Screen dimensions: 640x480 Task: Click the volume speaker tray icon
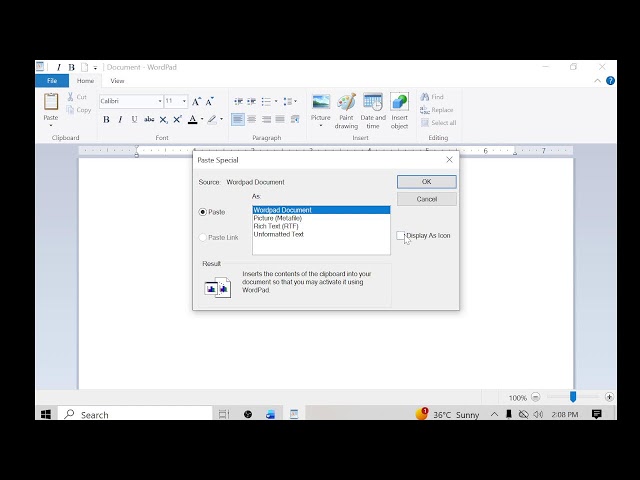pos(538,414)
